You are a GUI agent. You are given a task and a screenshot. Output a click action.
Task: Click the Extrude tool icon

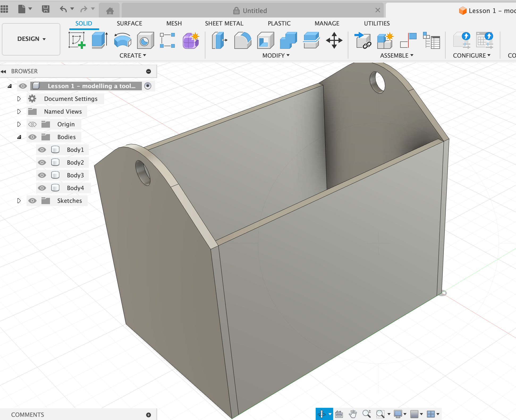tap(100, 40)
